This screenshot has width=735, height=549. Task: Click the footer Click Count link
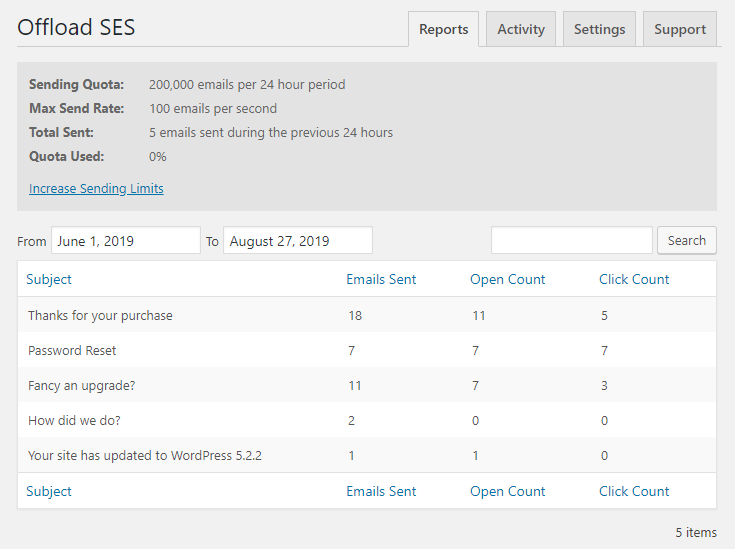click(x=634, y=491)
